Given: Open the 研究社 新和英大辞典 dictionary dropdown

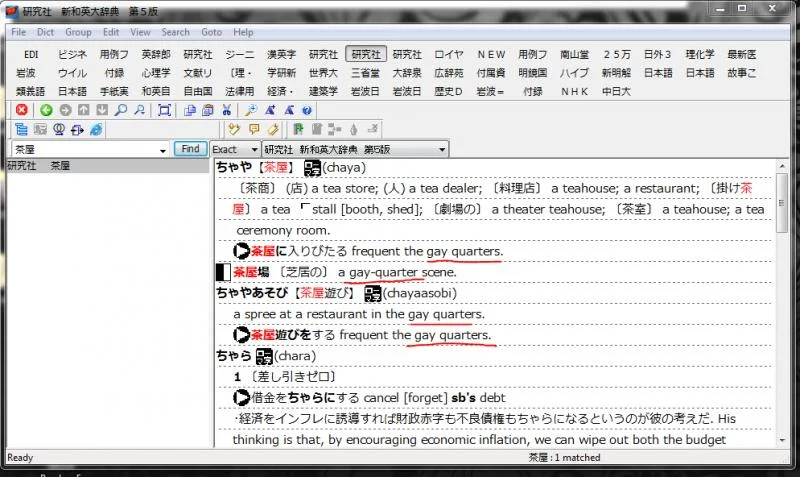Looking at the screenshot, I should coord(355,149).
